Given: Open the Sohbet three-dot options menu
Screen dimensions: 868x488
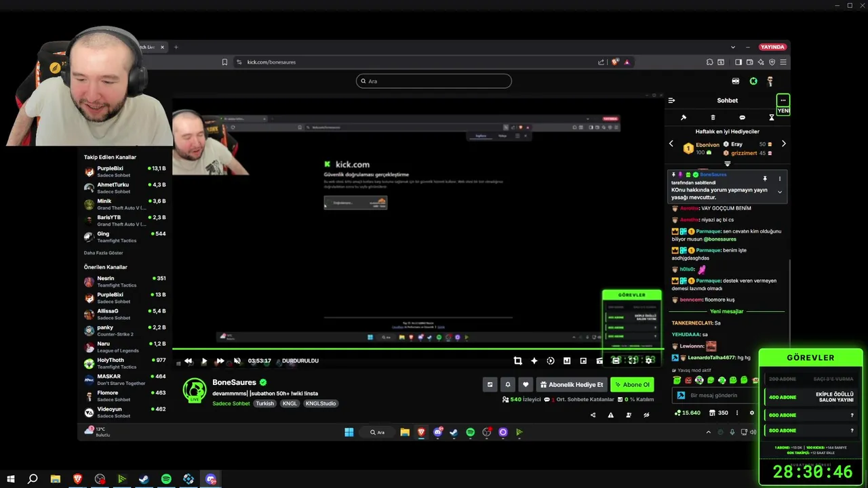Looking at the screenshot, I should coord(783,100).
